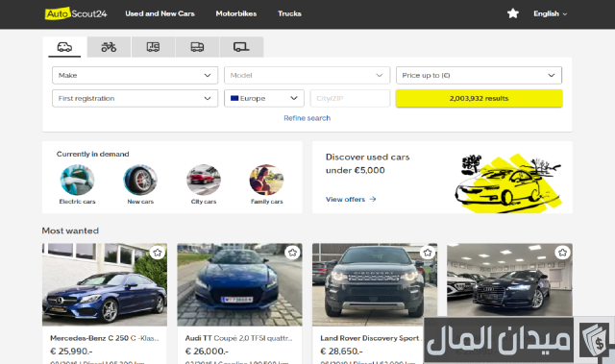Open City cars category icon
Image resolution: width=615 pixels, height=364 pixels.
[x=204, y=180]
